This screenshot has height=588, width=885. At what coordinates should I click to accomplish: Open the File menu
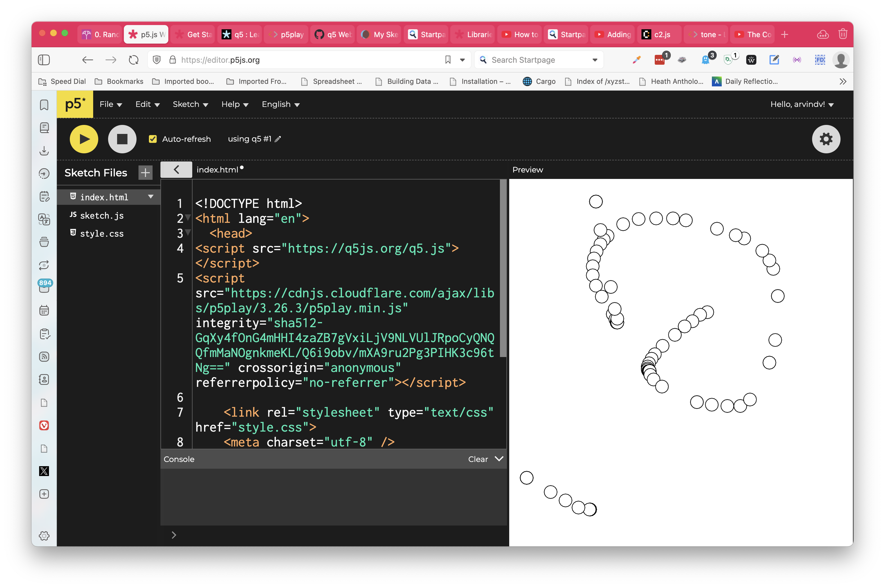pos(111,104)
